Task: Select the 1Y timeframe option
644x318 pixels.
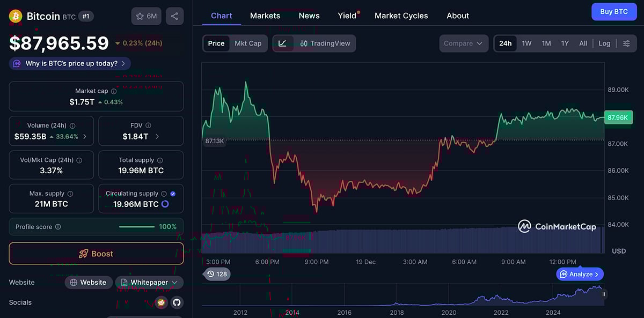Action: tap(565, 43)
